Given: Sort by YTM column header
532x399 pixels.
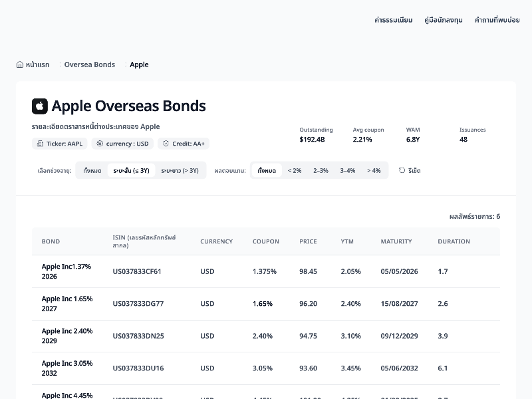Looking at the screenshot, I should 347,241.
